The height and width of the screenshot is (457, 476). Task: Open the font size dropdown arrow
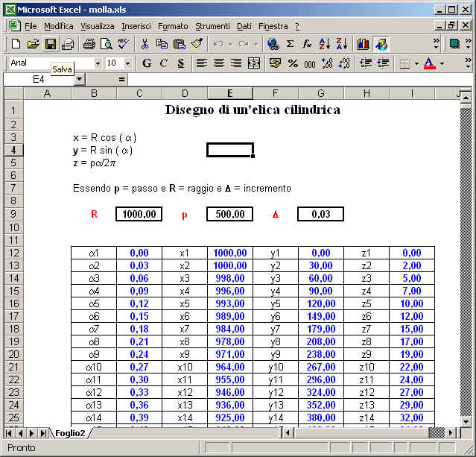click(128, 63)
